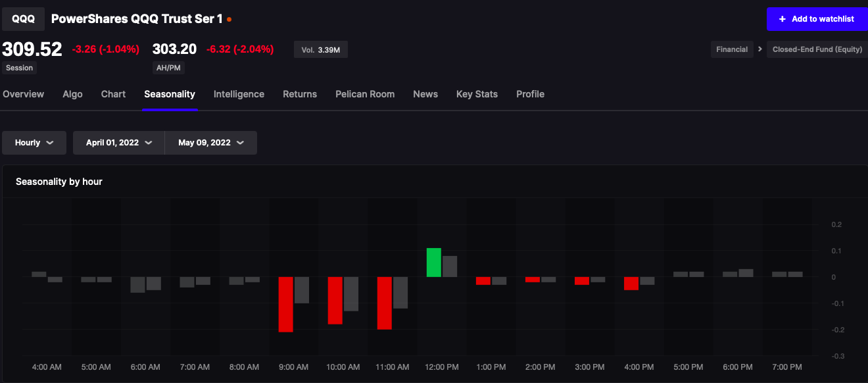Click the -6.32 (-2.04%) after-hours change
This screenshot has width=868, height=383.
pyautogui.click(x=240, y=49)
